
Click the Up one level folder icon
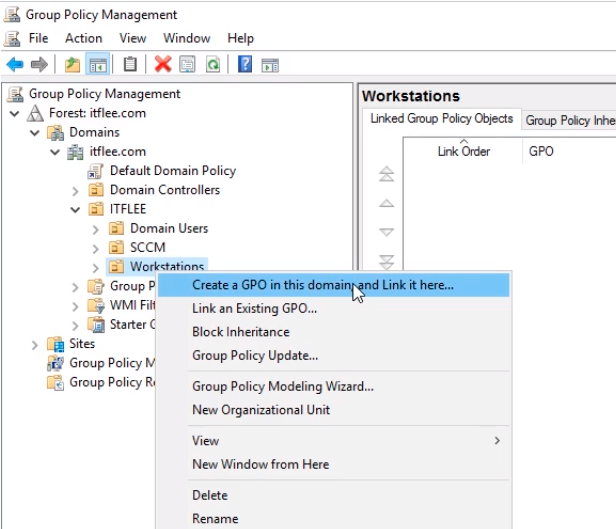[x=72, y=64]
